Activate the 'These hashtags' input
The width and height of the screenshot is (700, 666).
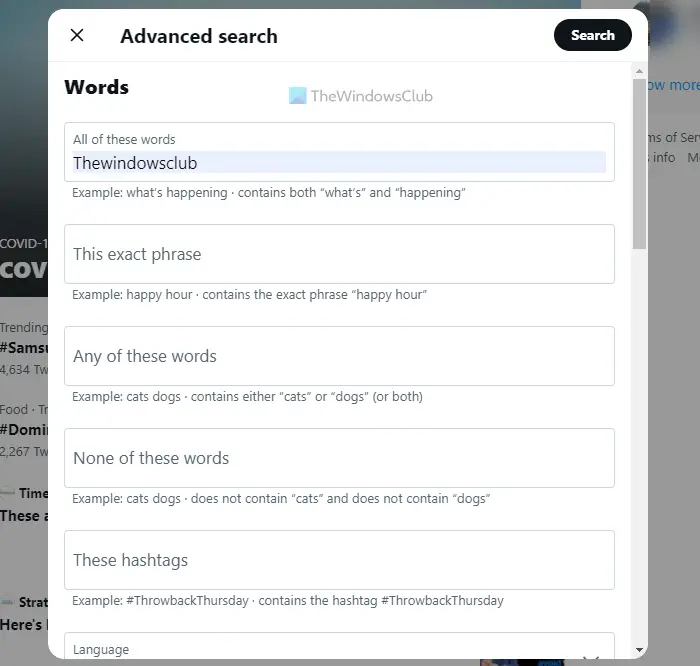pos(339,560)
